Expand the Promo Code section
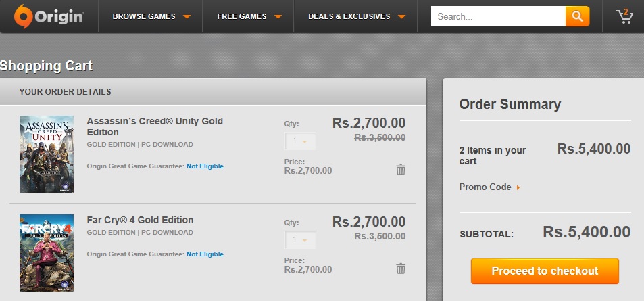This screenshot has height=301, width=644. (x=489, y=187)
